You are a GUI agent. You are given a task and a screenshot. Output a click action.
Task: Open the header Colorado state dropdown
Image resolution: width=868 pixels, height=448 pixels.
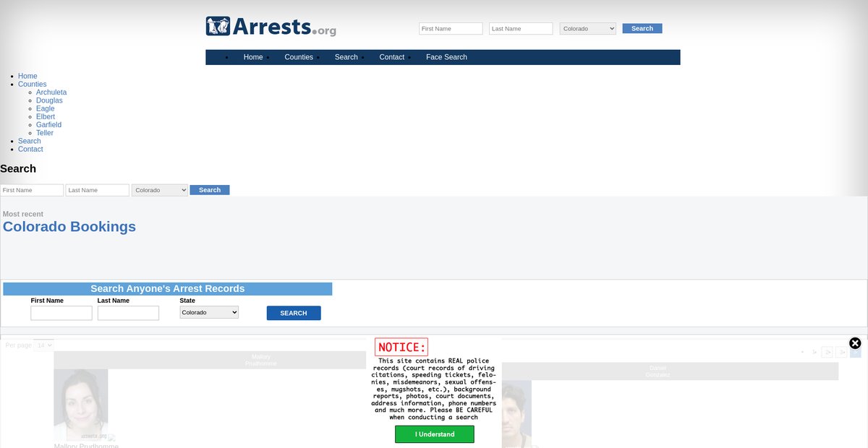(x=588, y=29)
